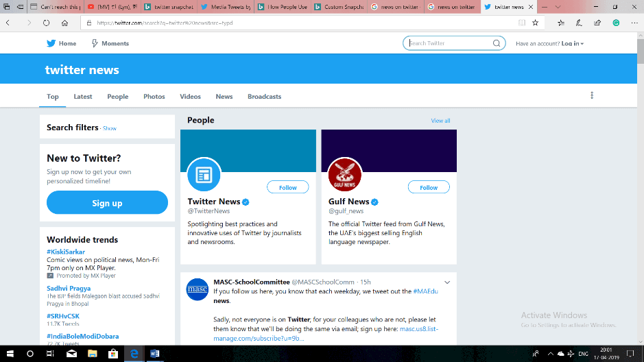Switch to the 'Media Tweets by' browser tab

[x=226, y=7]
